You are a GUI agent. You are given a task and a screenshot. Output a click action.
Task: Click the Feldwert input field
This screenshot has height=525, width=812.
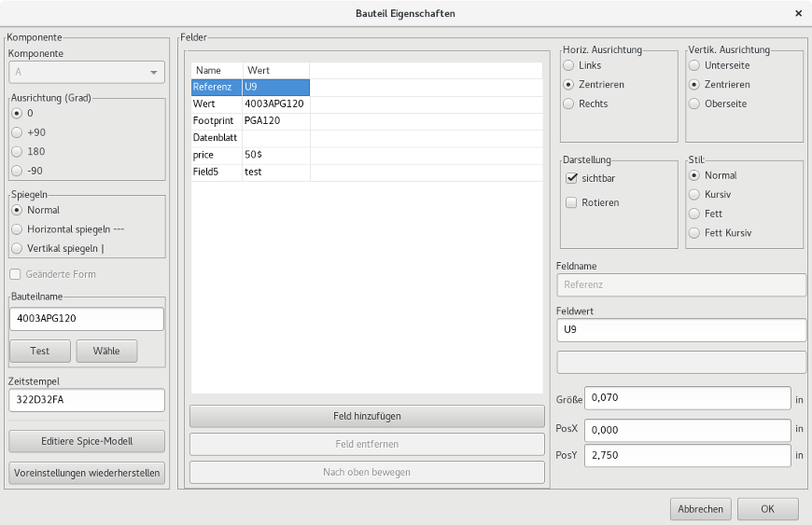(680, 330)
